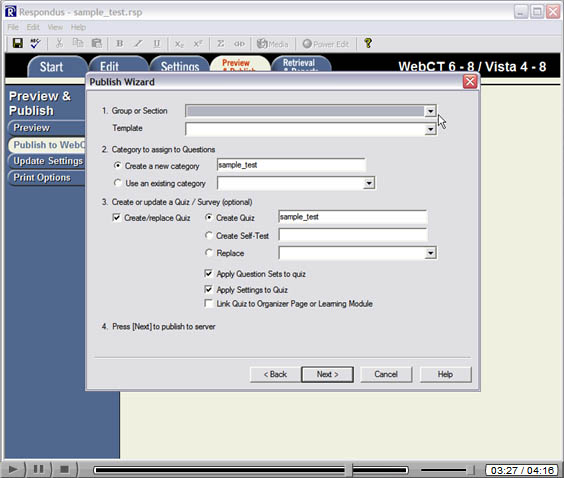Open the Edit menu
The width and height of the screenshot is (564, 478).
point(33,27)
